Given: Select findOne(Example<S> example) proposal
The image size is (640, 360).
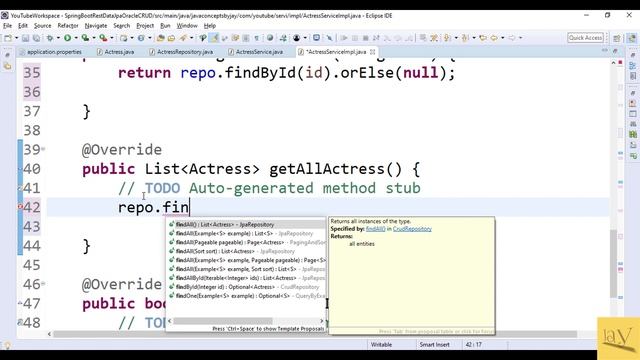Looking at the screenshot, I should [247, 296].
